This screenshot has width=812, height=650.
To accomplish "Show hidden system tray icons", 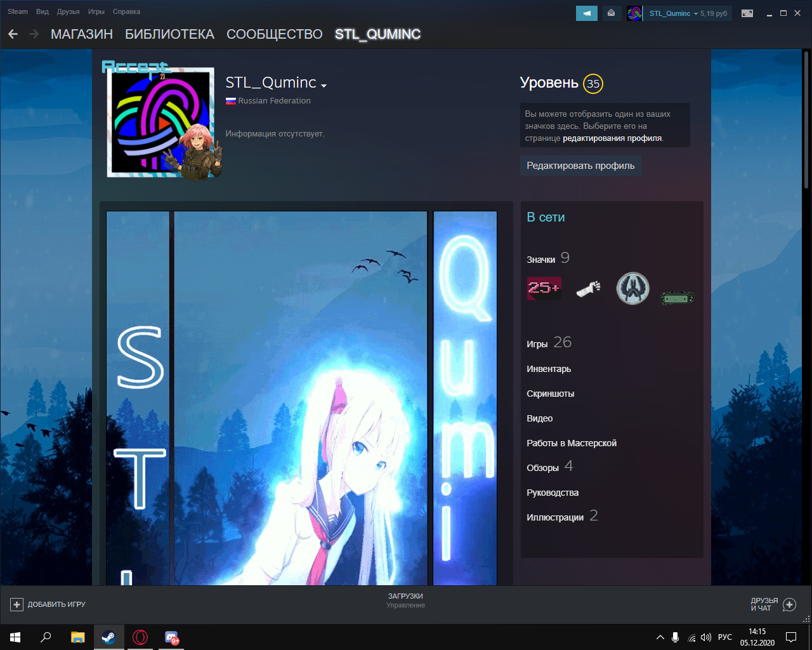I will click(x=660, y=637).
